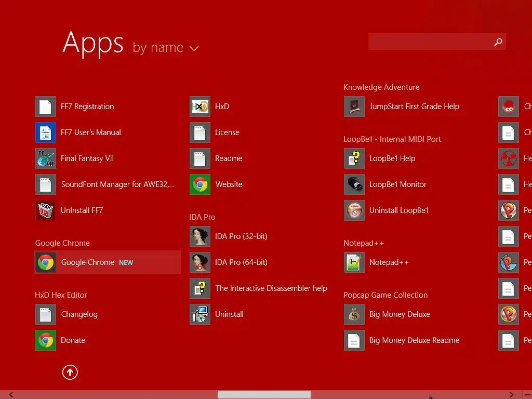Click the 'Big Money Deluxe Readme' label

tap(414, 340)
